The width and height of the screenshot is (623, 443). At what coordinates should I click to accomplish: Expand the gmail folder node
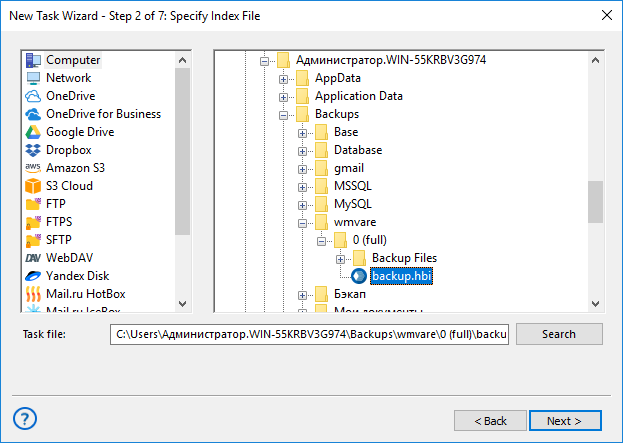click(302, 169)
